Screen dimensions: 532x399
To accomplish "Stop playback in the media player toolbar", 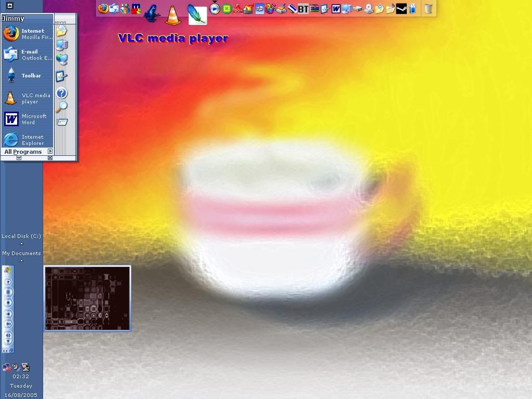I will pos(8,302).
